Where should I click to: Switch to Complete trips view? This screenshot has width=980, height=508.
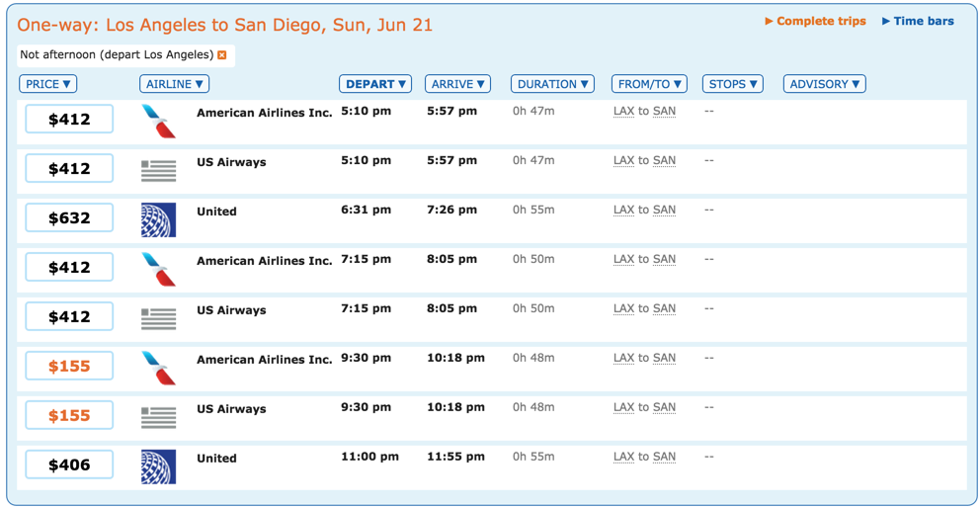[816, 21]
